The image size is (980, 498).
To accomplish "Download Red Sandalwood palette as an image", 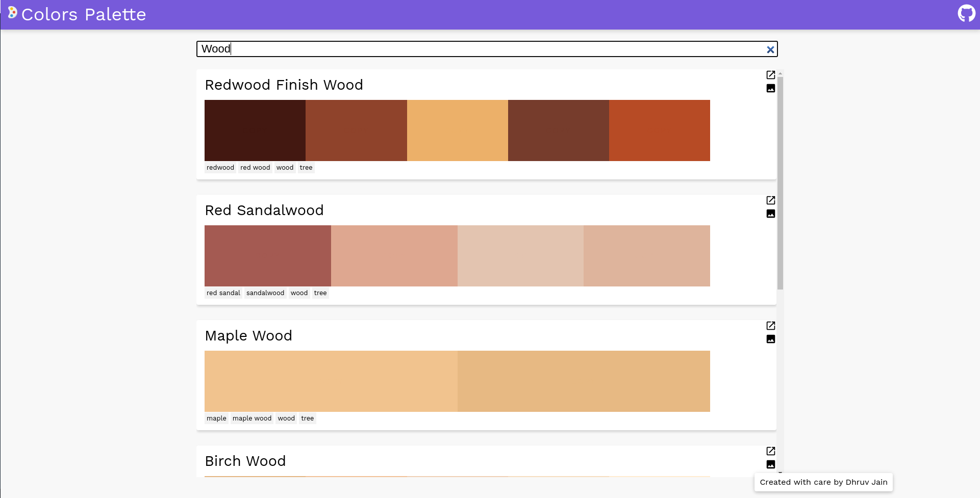I will coord(770,214).
